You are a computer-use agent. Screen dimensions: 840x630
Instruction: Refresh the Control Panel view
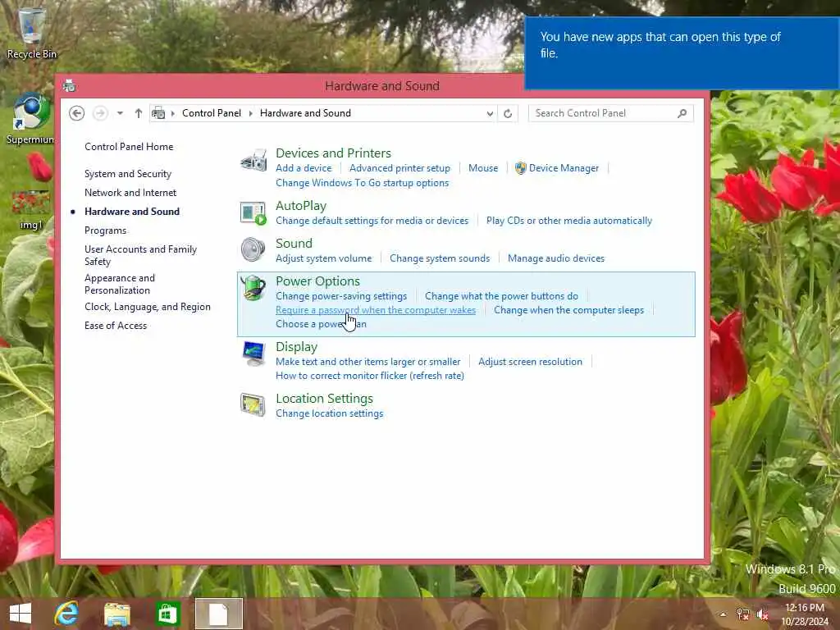(x=507, y=113)
